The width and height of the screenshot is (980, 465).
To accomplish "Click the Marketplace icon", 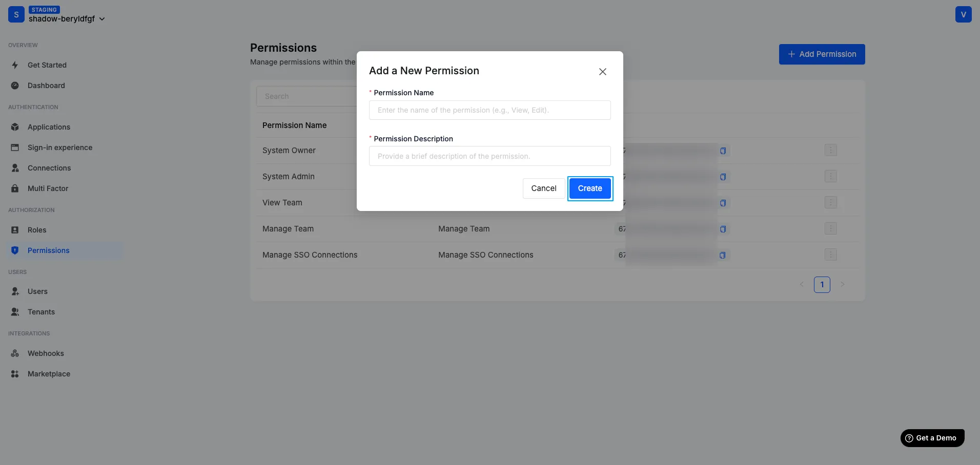I will (15, 374).
